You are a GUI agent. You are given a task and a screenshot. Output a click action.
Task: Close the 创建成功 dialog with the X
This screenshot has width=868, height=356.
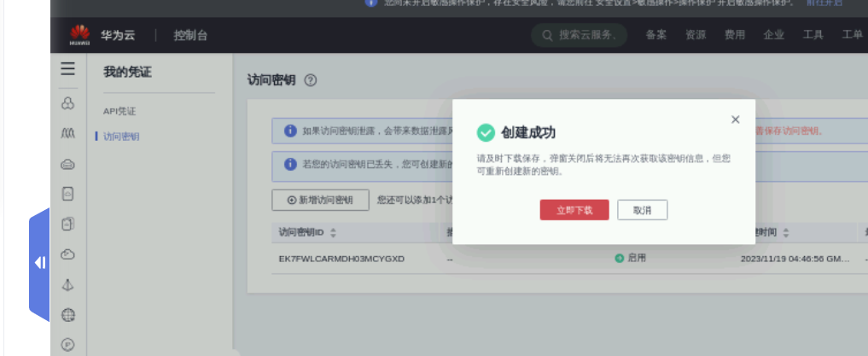click(735, 120)
